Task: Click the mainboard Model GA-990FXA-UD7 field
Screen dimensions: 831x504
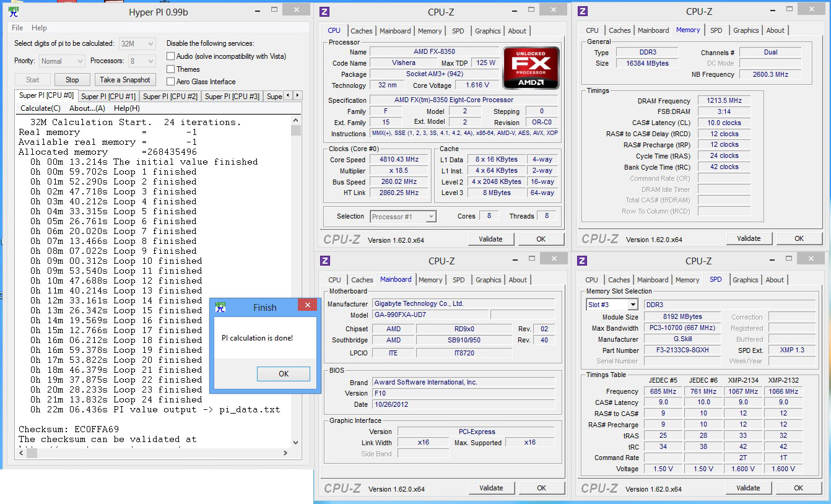Action: coord(430,315)
